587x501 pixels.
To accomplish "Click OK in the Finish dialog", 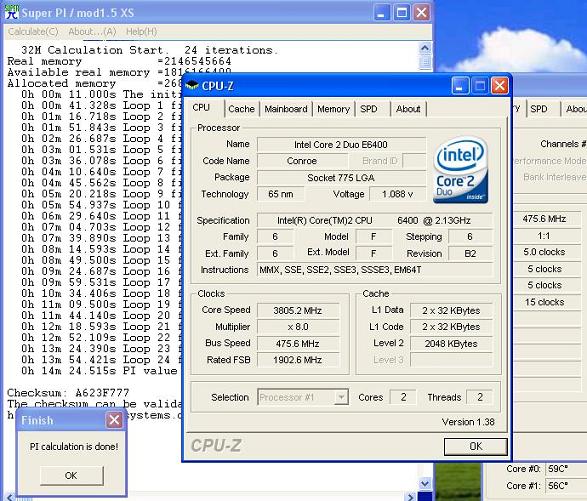I will tap(71, 476).
